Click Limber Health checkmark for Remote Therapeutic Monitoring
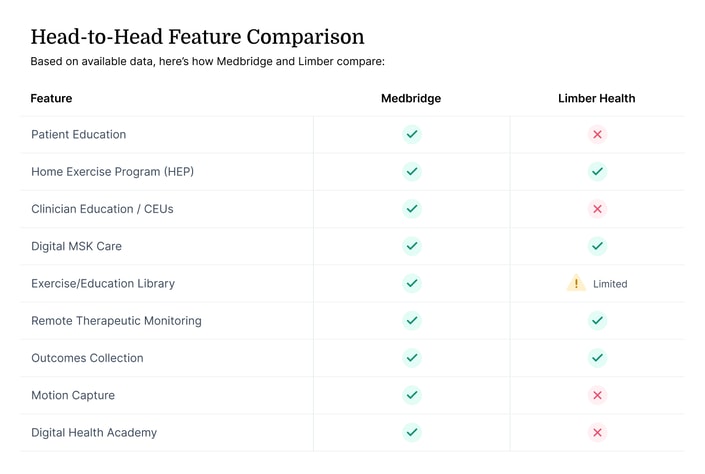 (x=597, y=321)
